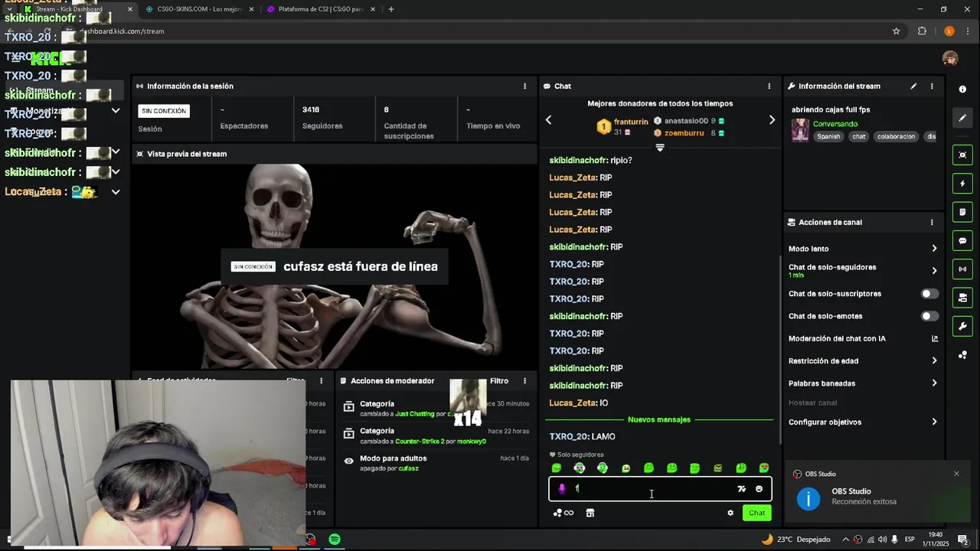Expand Restricción de edad settings

[x=934, y=361]
